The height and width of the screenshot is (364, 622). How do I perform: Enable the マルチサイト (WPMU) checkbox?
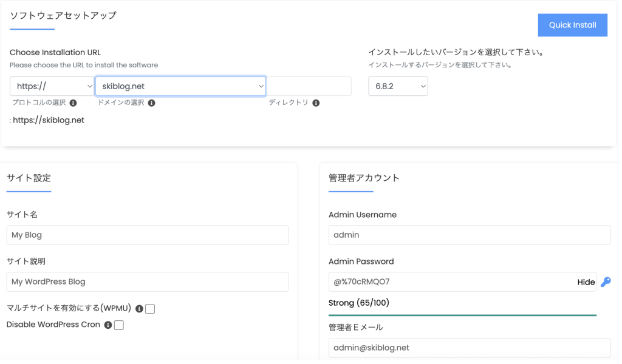point(150,309)
